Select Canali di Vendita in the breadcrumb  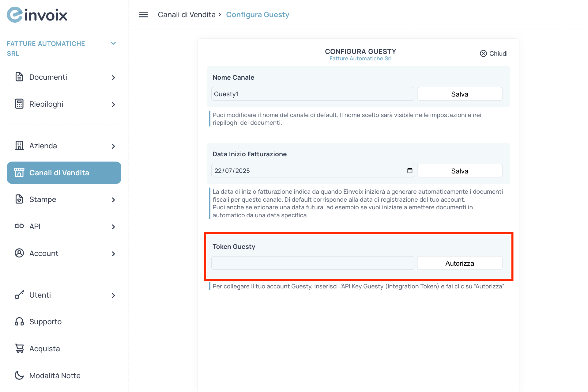point(187,14)
